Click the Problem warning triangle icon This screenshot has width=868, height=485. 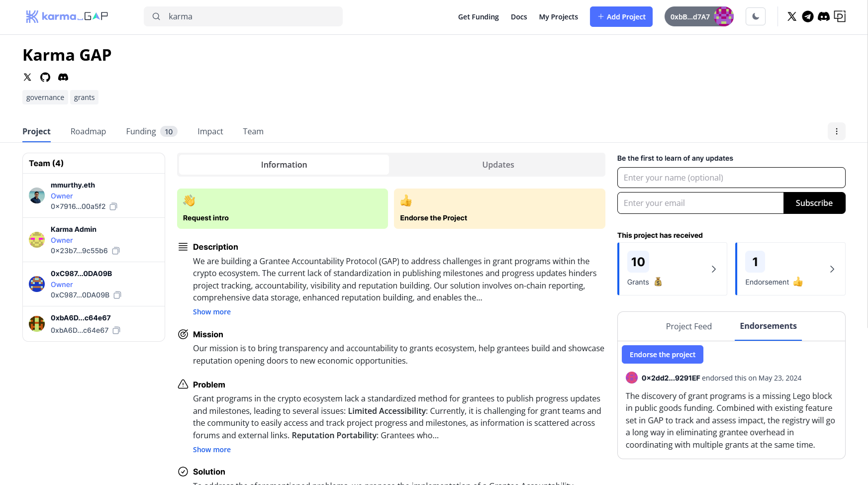[x=183, y=385]
